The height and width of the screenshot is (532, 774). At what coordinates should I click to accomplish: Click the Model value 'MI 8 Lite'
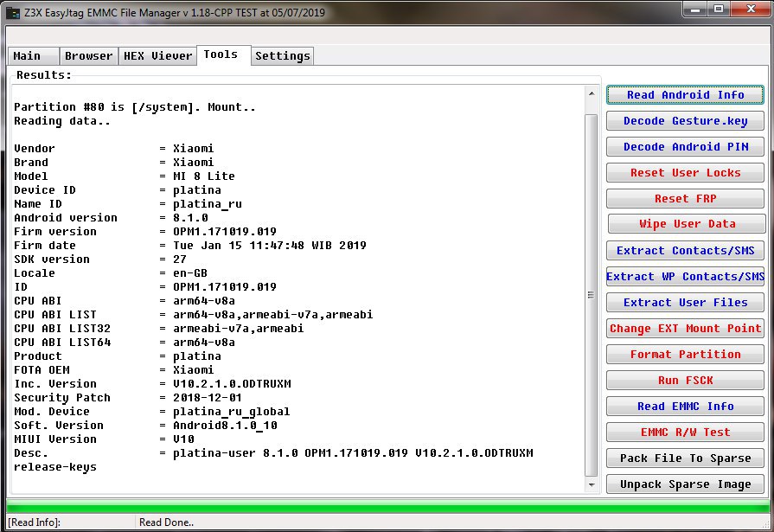(x=204, y=176)
